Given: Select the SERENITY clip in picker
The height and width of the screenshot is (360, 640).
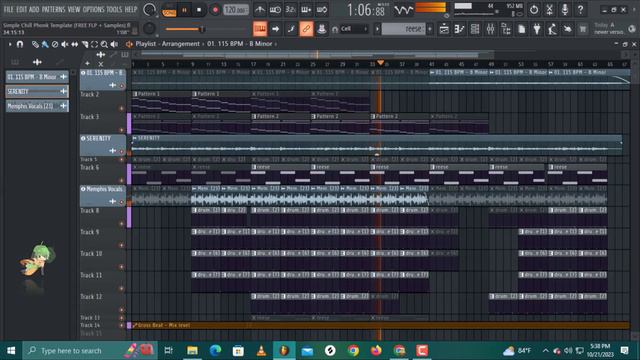Looking at the screenshot, I should click(x=37, y=91).
